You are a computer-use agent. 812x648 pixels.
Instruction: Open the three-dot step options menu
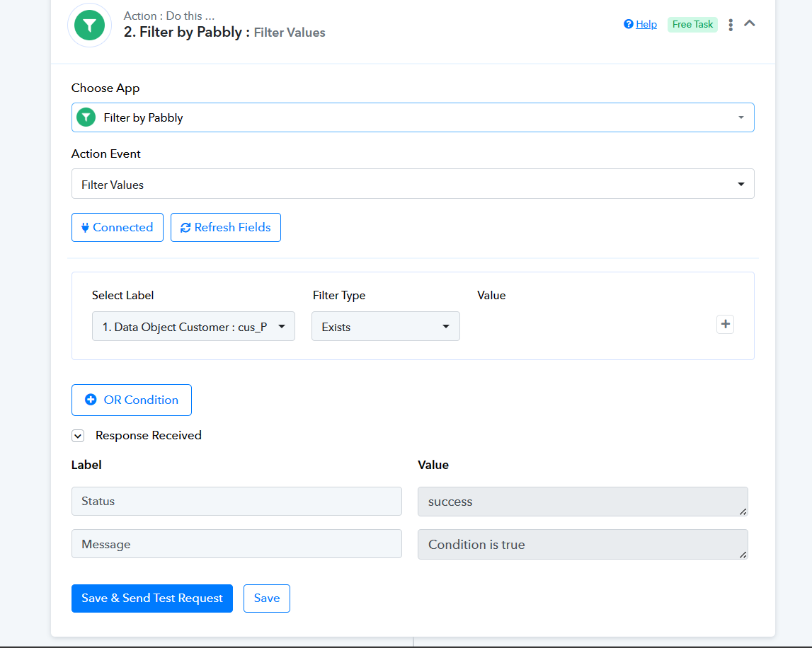[x=730, y=25]
